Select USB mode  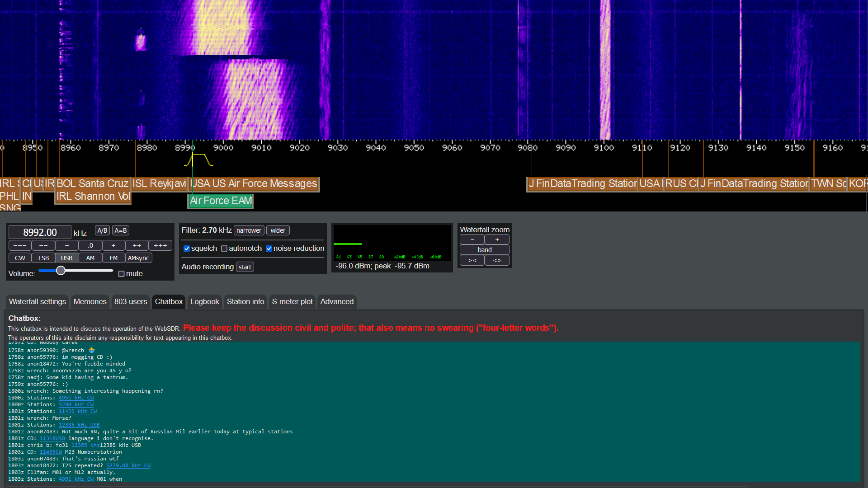(67, 258)
